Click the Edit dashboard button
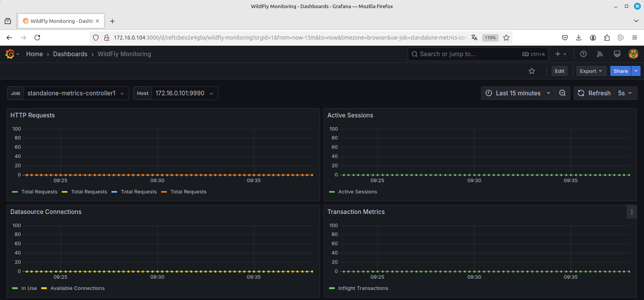The height and width of the screenshot is (300, 644). (x=559, y=71)
